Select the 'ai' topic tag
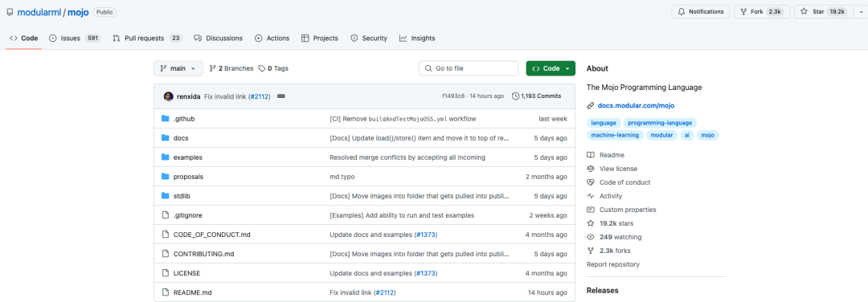Image resolution: width=868 pixels, height=302 pixels. (x=687, y=135)
